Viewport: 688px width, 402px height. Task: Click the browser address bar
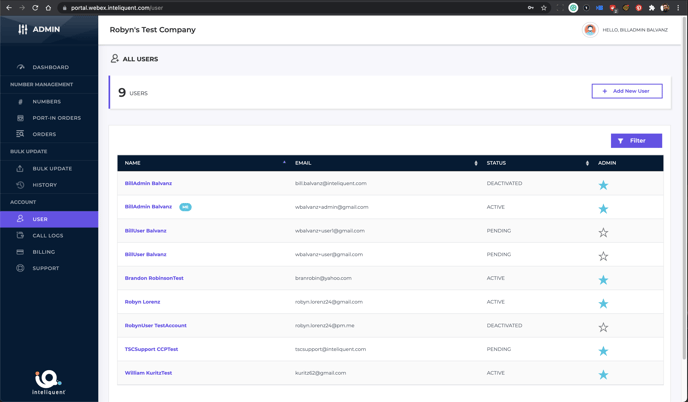(300, 8)
